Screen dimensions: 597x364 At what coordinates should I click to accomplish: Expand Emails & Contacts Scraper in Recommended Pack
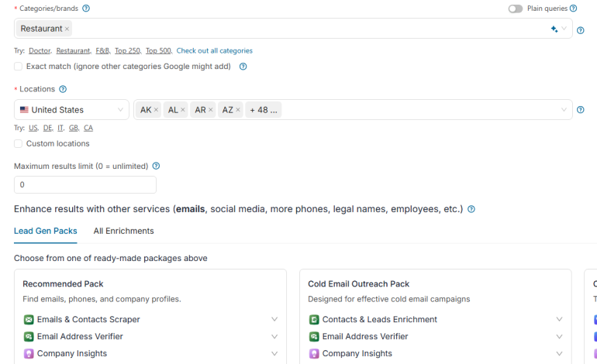coord(274,319)
